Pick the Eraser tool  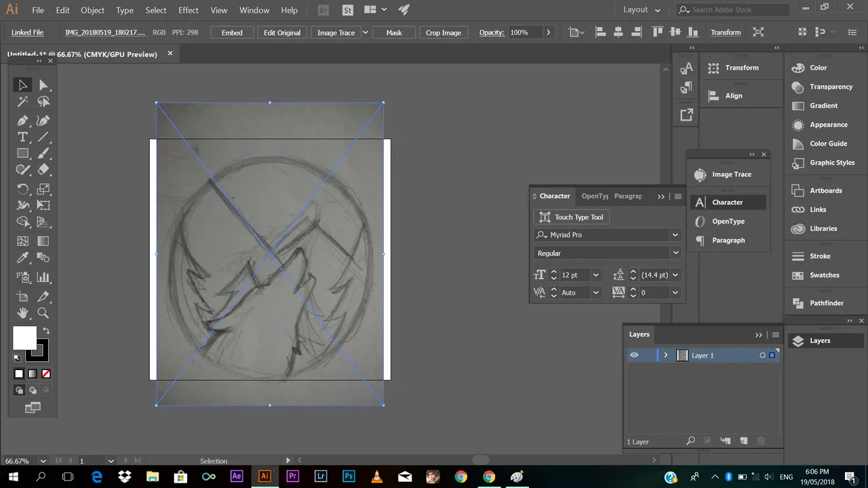pos(43,170)
